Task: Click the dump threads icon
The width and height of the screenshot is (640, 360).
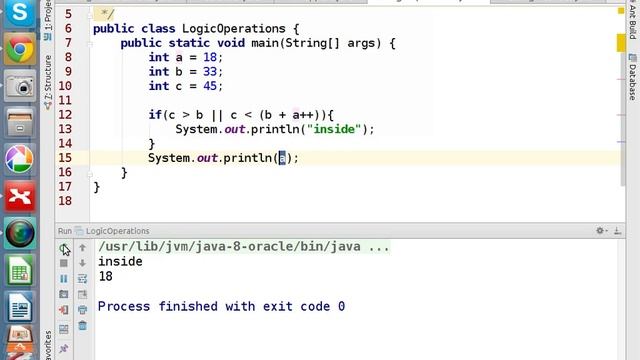Action: tap(64, 294)
